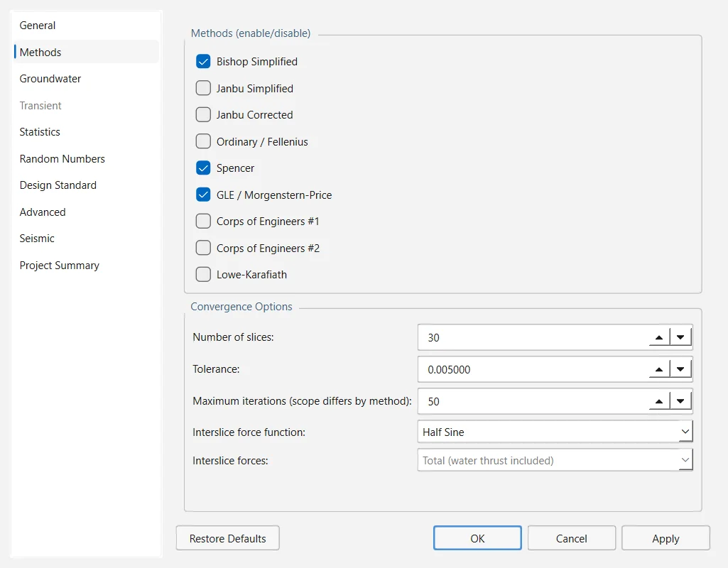
Task: Open the Statistics page
Action: point(87,132)
